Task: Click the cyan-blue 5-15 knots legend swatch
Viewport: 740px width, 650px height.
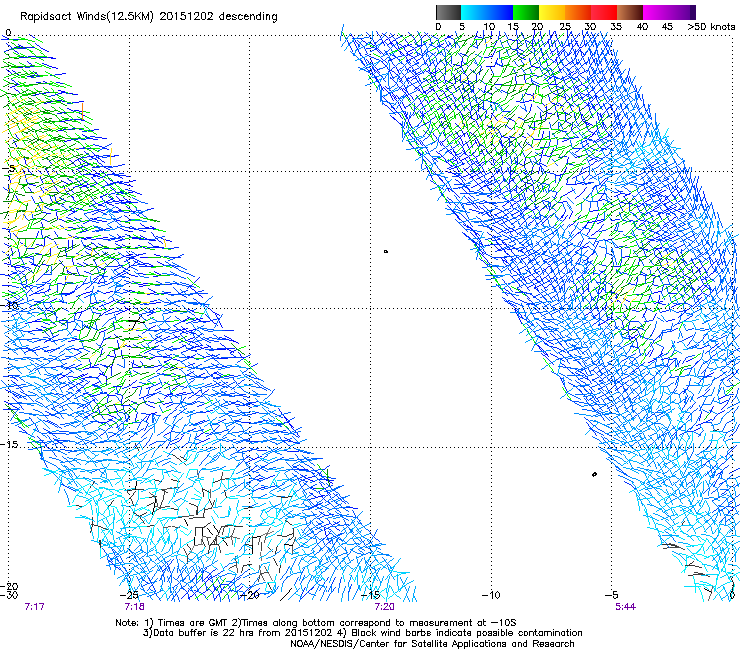Action: tap(487, 12)
